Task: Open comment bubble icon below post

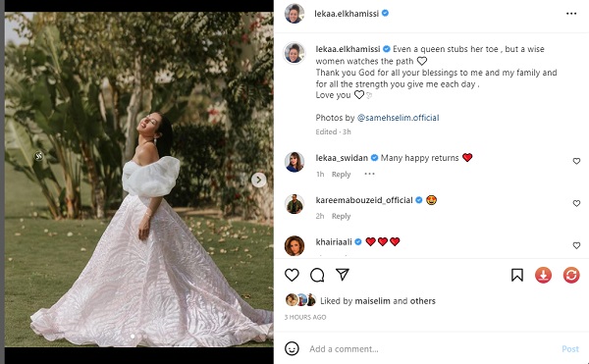Action: 317,275
